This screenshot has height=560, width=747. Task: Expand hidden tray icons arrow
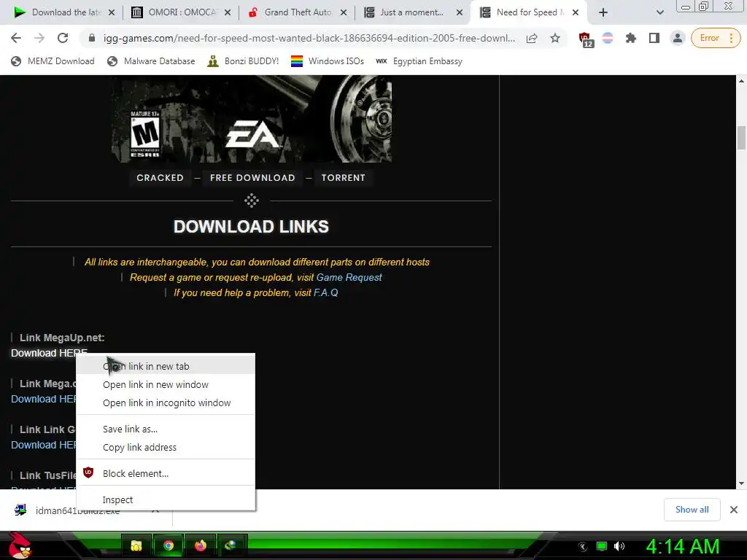[583, 547]
